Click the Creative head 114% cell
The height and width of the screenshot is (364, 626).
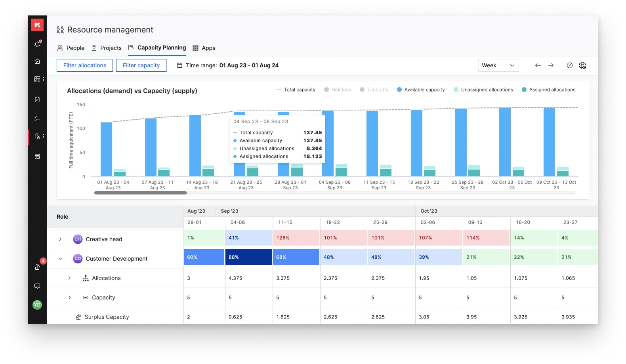486,238
